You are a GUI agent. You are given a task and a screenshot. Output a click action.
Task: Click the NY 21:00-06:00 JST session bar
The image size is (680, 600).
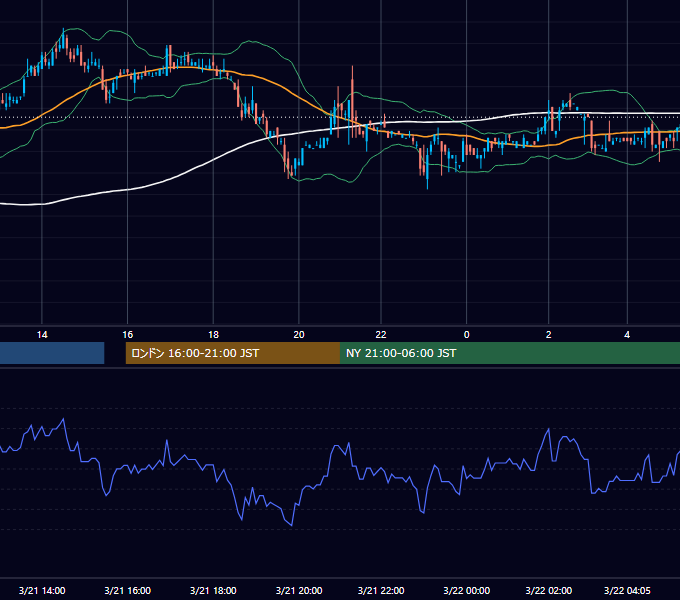(510, 353)
